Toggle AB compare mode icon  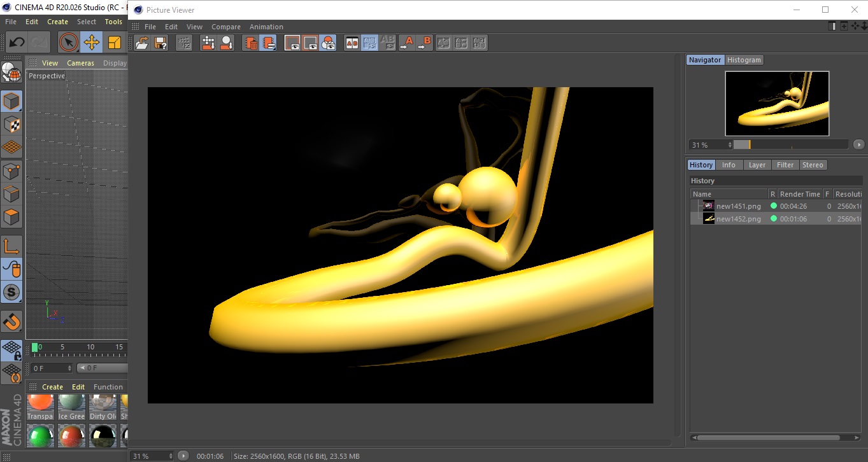pos(352,43)
